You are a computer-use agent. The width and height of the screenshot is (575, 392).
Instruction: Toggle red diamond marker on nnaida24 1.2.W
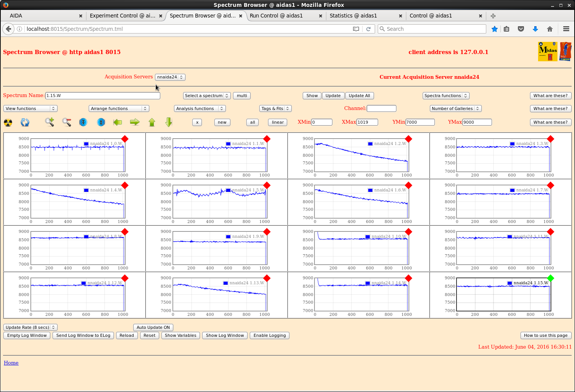pos(409,139)
